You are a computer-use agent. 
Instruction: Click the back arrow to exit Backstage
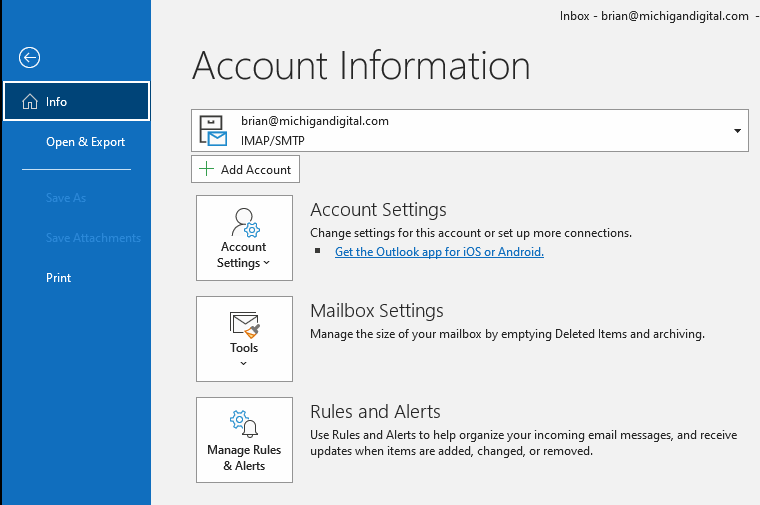click(x=30, y=58)
